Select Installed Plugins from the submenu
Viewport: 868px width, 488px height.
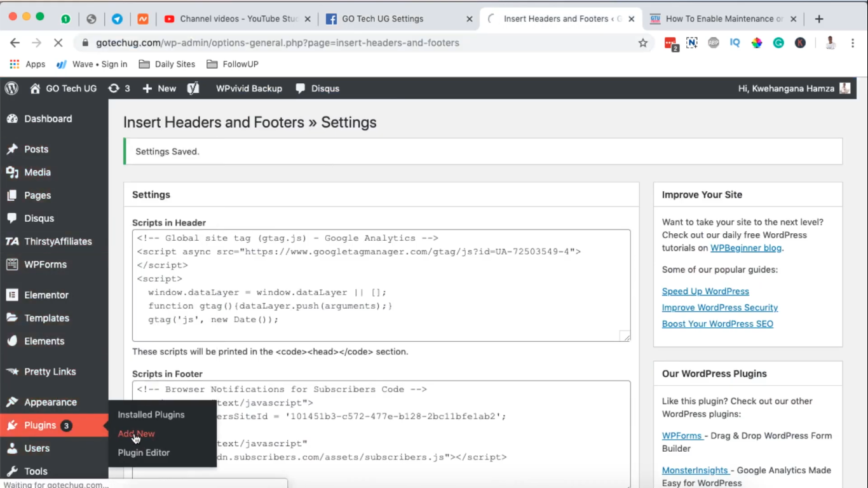151,414
